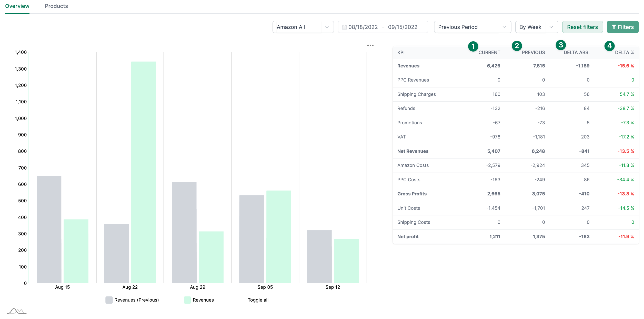Select the Revenues KPI row label
Image resolution: width=644 pixels, height=319 pixels.
[408, 66]
